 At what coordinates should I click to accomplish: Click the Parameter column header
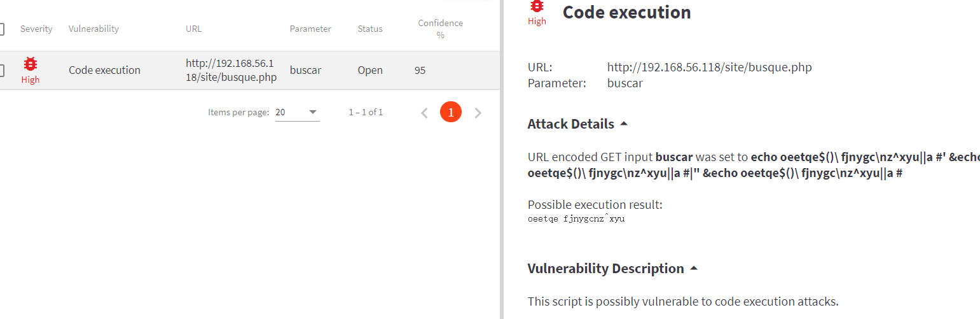point(310,29)
